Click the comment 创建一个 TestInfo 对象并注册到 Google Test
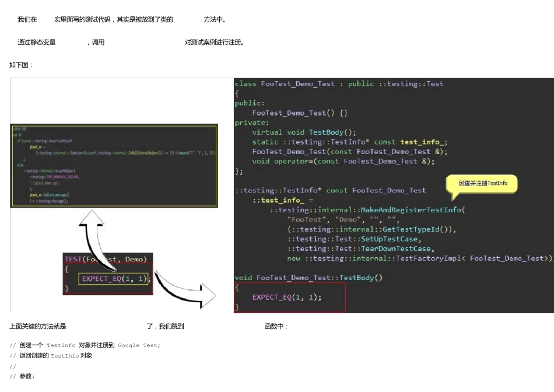The width and height of the screenshot is (554, 392). 85,345
